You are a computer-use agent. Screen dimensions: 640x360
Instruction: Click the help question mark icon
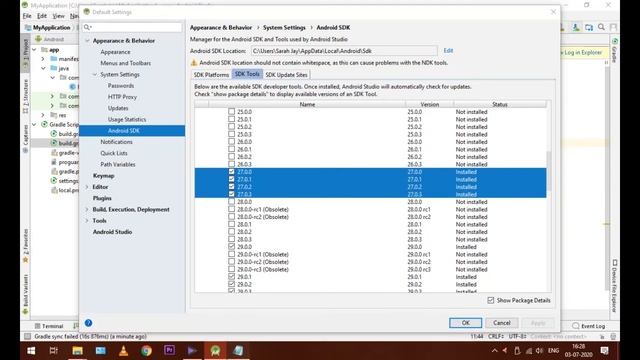tap(88, 323)
